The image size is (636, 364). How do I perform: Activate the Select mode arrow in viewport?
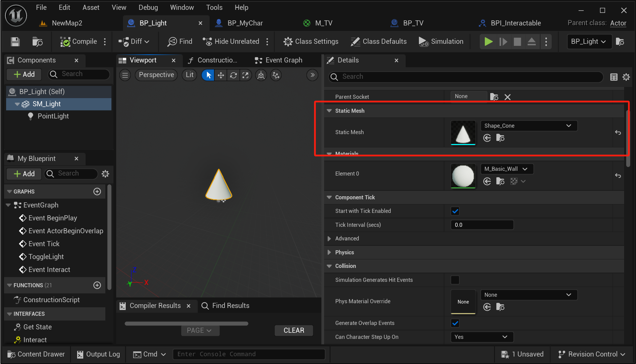209,75
